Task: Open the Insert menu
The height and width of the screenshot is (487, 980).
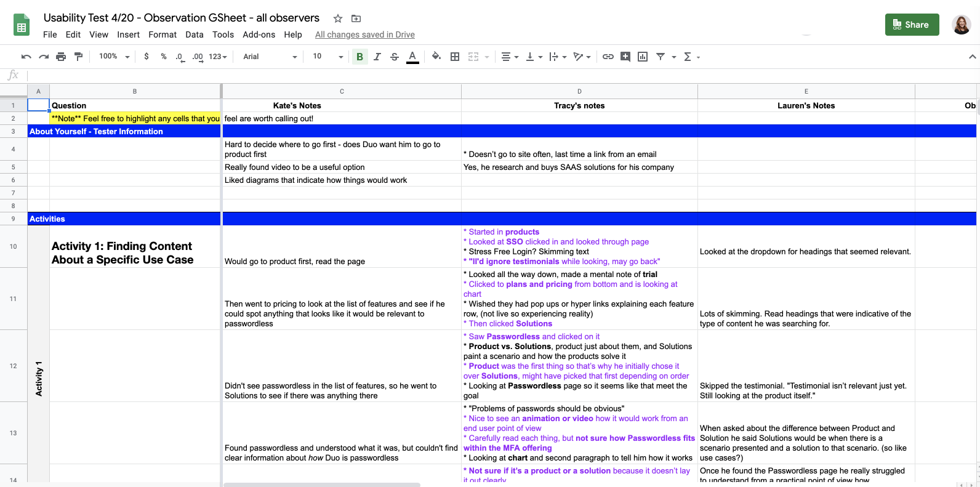Action: [129, 34]
